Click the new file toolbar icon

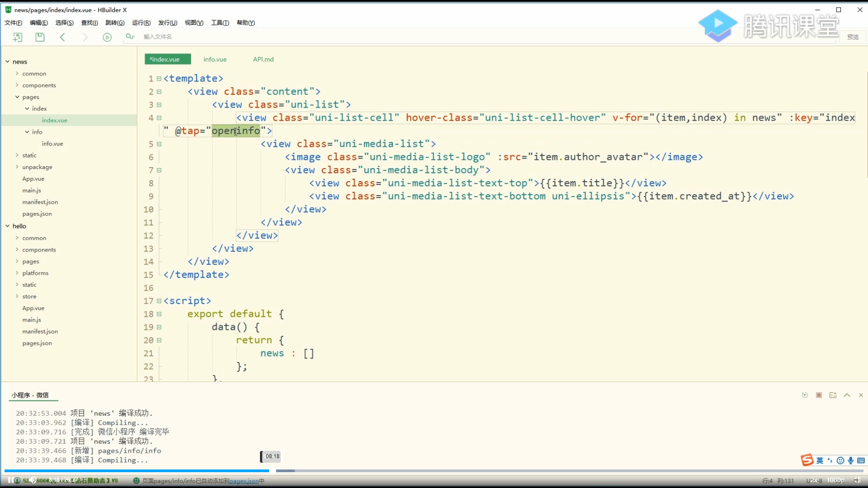tap(18, 37)
